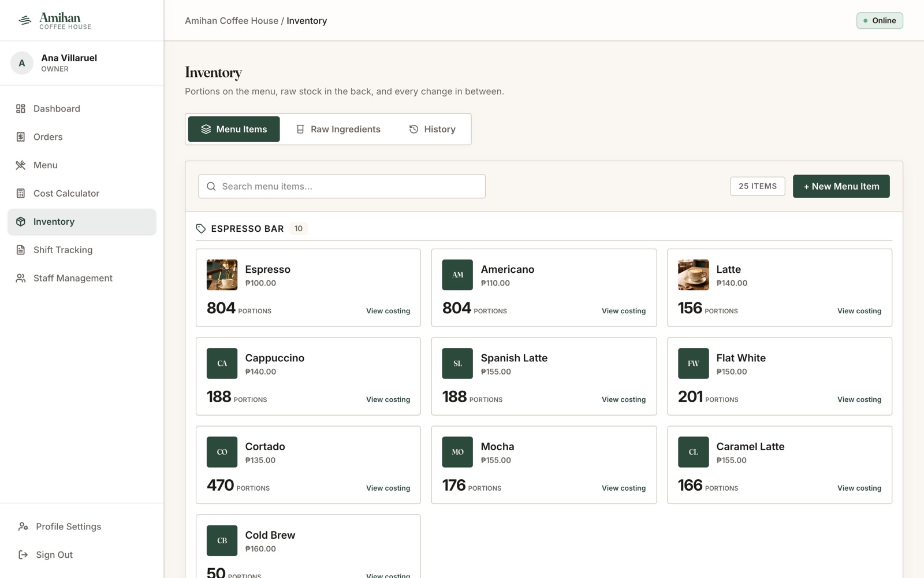Click the Cortado CO badge
Image resolution: width=924 pixels, height=578 pixels.
(x=222, y=452)
